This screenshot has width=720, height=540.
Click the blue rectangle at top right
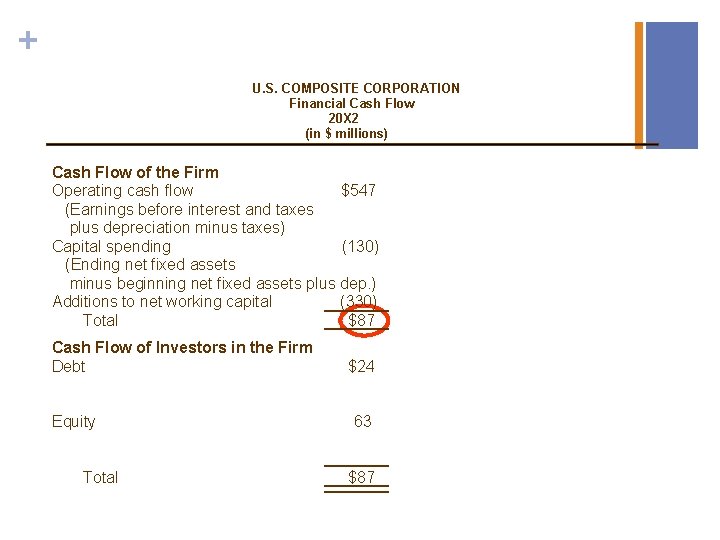[x=672, y=85]
